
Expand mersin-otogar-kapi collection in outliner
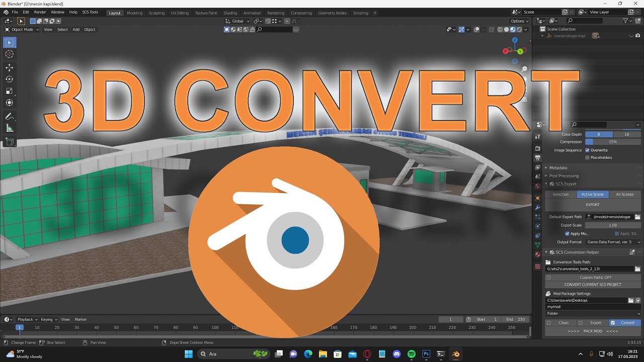pyautogui.click(x=543, y=36)
